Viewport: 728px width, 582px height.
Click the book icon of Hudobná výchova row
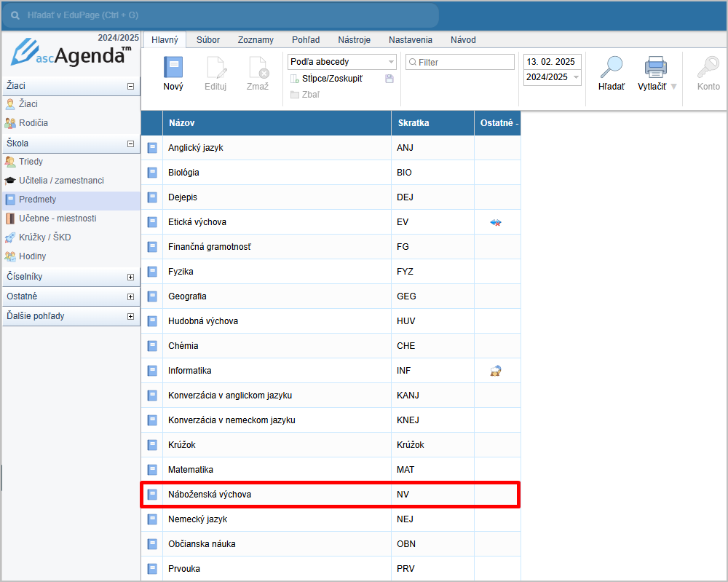(x=152, y=321)
